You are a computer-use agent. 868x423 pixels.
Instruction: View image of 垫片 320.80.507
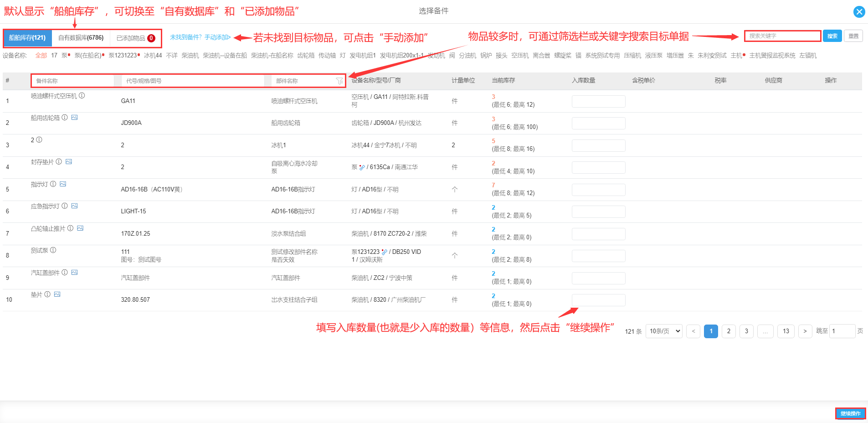pyautogui.click(x=57, y=294)
